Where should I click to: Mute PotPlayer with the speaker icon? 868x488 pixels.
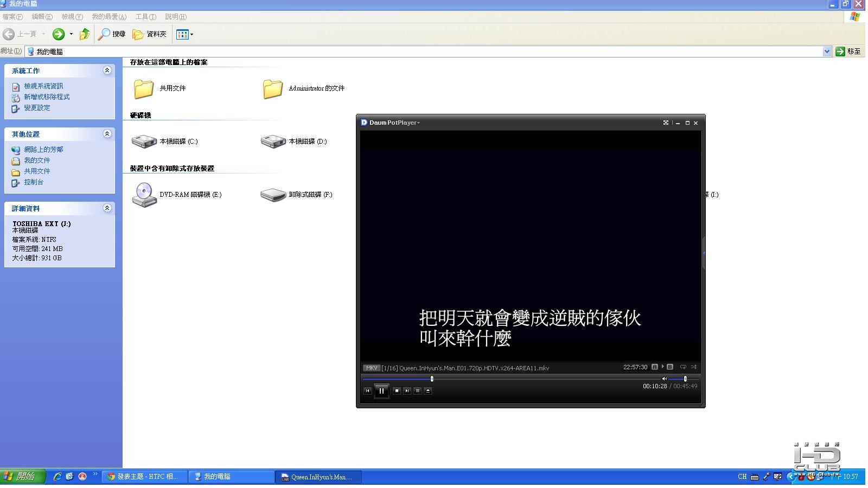[665, 378]
